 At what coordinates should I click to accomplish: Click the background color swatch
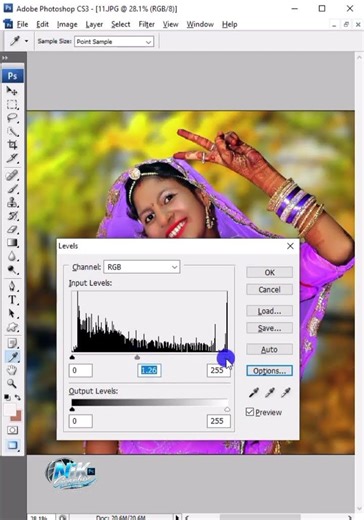click(x=17, y=417)
